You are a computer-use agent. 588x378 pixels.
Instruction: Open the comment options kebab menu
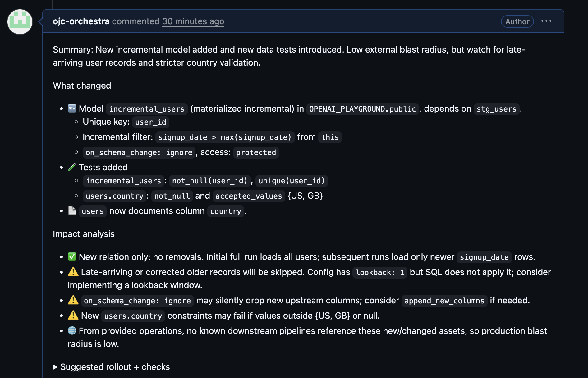pos(546,21)
